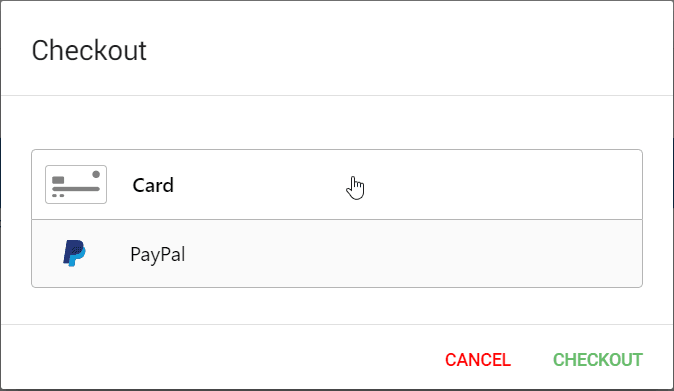The width and height of the screenshot is (674, 391).
Task: Select PayPal as the payment method
Action: [x=337, y=254]
